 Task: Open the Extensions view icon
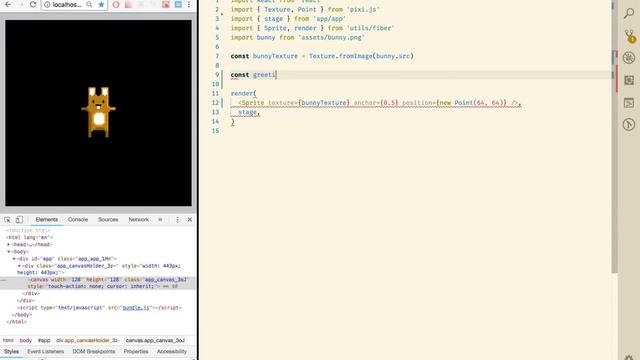tap(629, 80)
